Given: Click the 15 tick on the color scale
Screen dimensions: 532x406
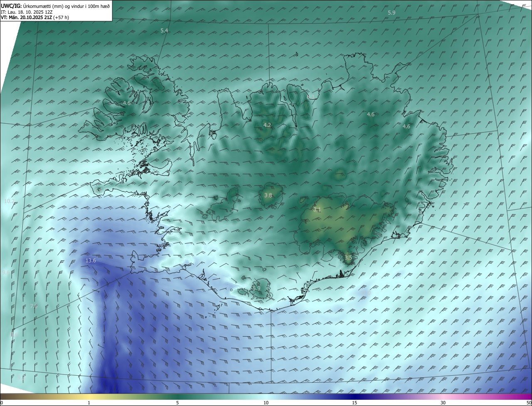Looking at the screenshot, I should point(355,403).
